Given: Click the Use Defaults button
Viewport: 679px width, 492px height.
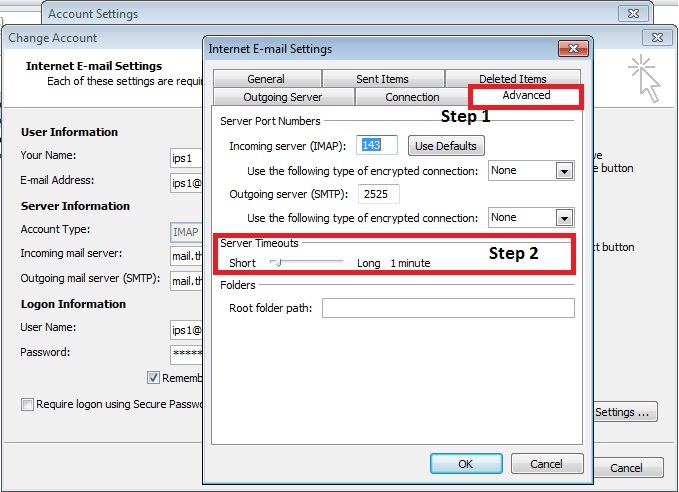Looking at the screenshot, I should [446, 146].
